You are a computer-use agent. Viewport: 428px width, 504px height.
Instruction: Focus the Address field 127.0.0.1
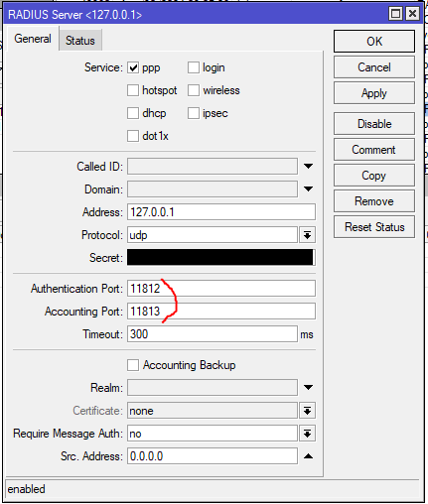click(x=221, y=212)
